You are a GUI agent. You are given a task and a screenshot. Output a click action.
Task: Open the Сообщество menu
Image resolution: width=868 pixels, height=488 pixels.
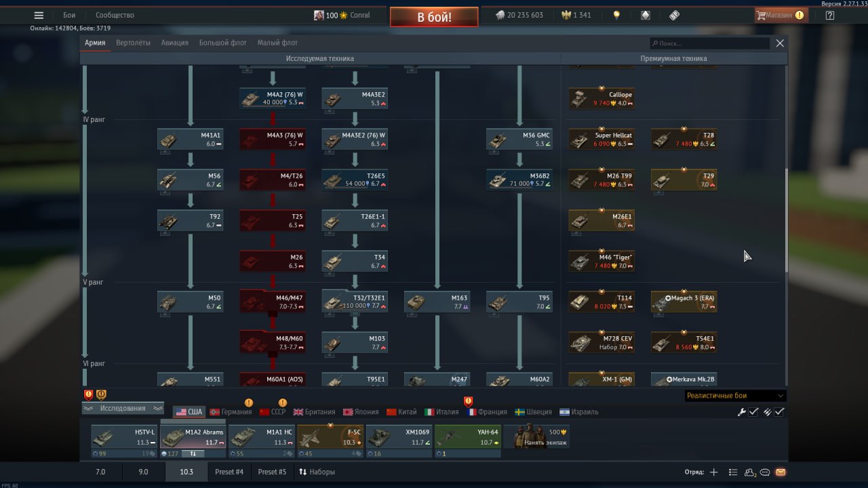(115, 15)
